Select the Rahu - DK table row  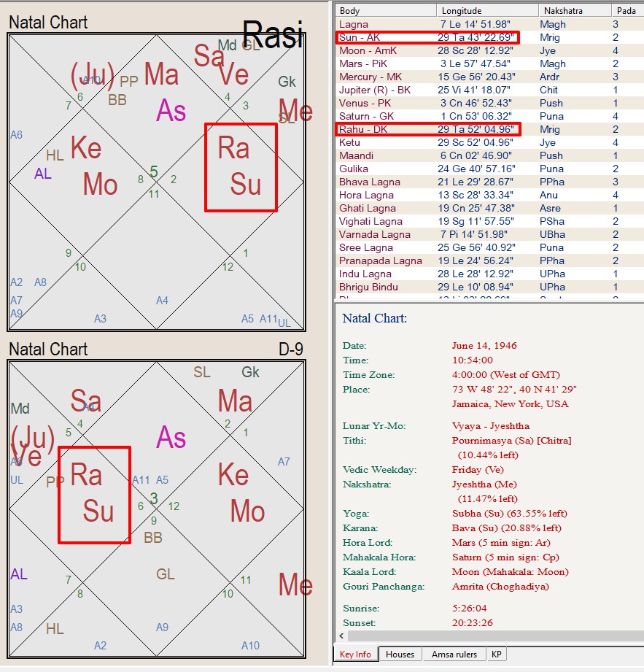click(x=489, y=129)
